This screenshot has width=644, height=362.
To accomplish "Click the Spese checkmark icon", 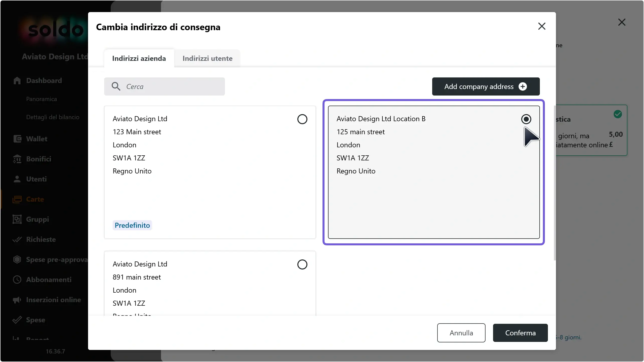I will point(17,320).
